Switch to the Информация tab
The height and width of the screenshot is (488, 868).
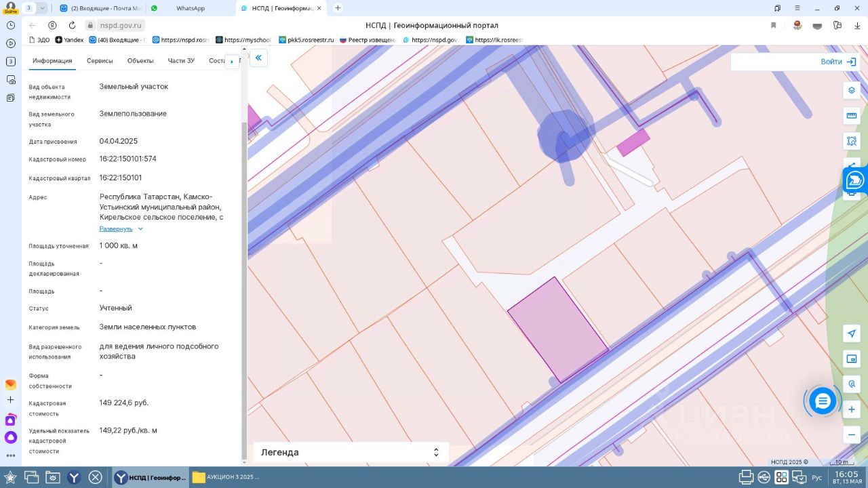(x=52, y=60)
